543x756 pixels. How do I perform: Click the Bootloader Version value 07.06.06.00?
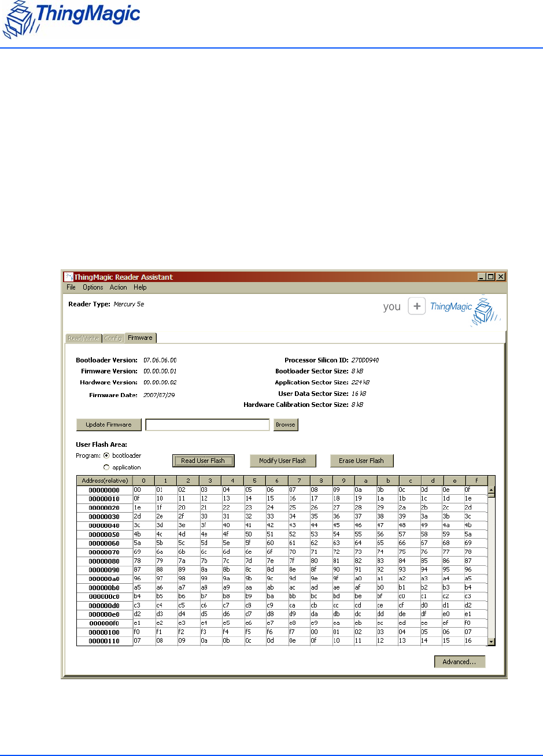click(160, 360)
